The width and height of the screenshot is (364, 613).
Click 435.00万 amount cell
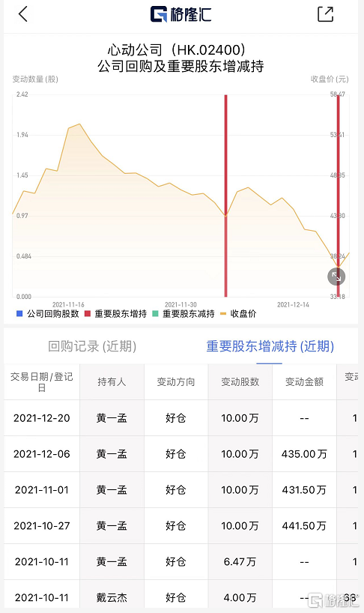click(304, 454)
